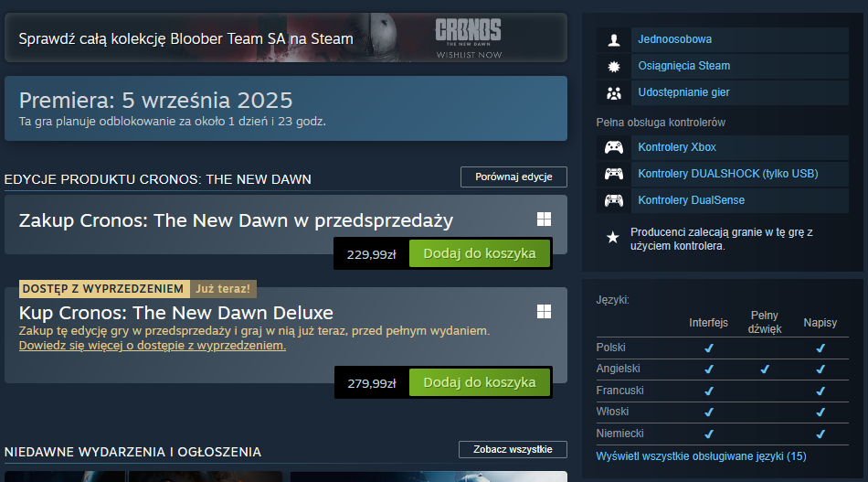
Task: Select the Kontrolery DualSense link
Action: point(691,200)
